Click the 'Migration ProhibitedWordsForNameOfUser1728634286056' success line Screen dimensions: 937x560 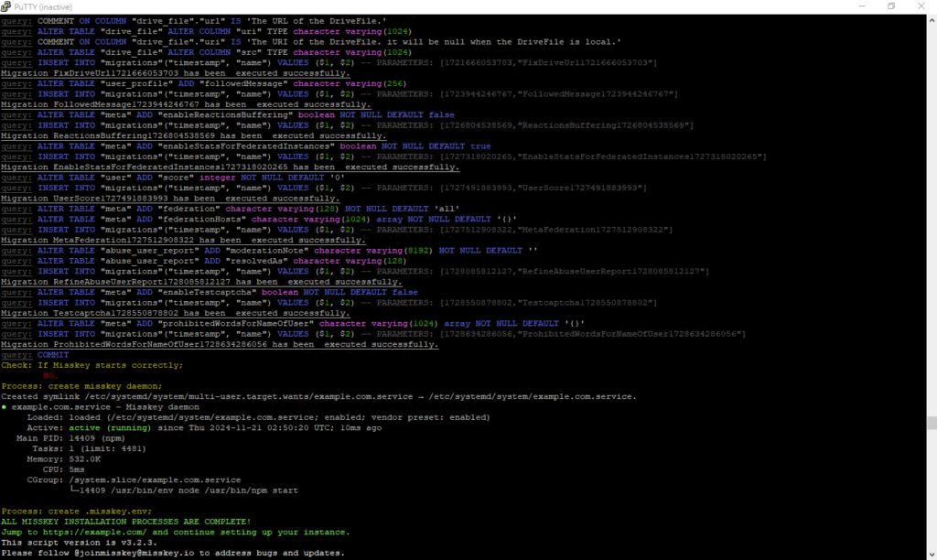coord(220,345)
